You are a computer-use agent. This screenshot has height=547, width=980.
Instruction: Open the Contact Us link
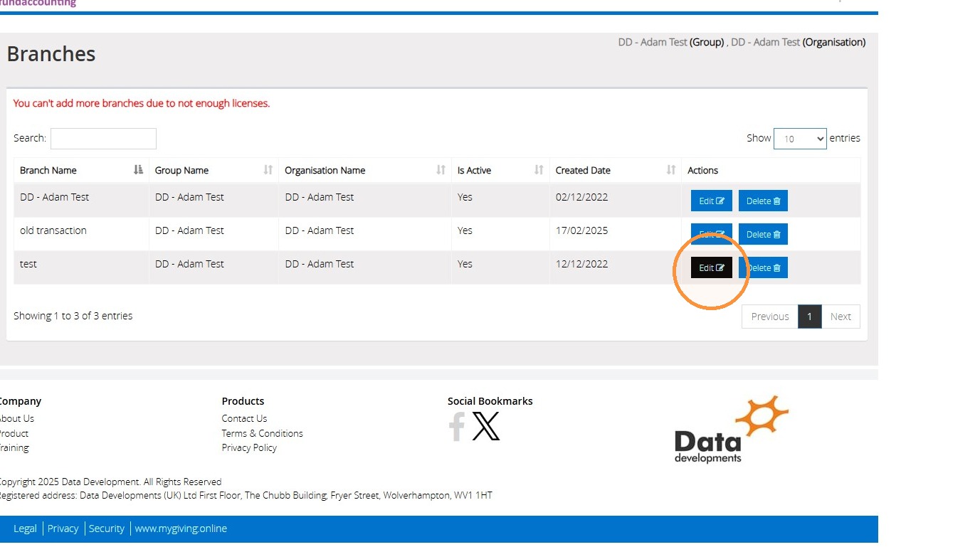click(244, 418)
